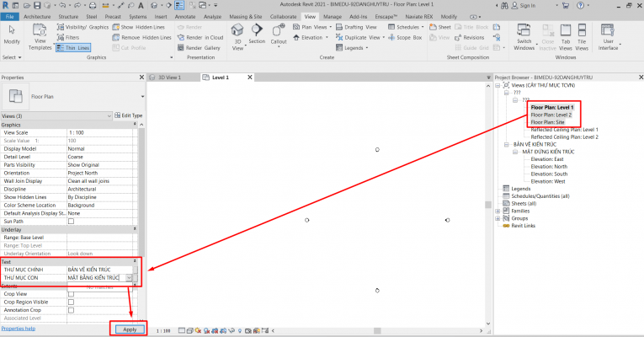The height and width of the screenshot is (337, 644).
Task: Check the Crop View checkbox
Action: [x=71, y=294]
